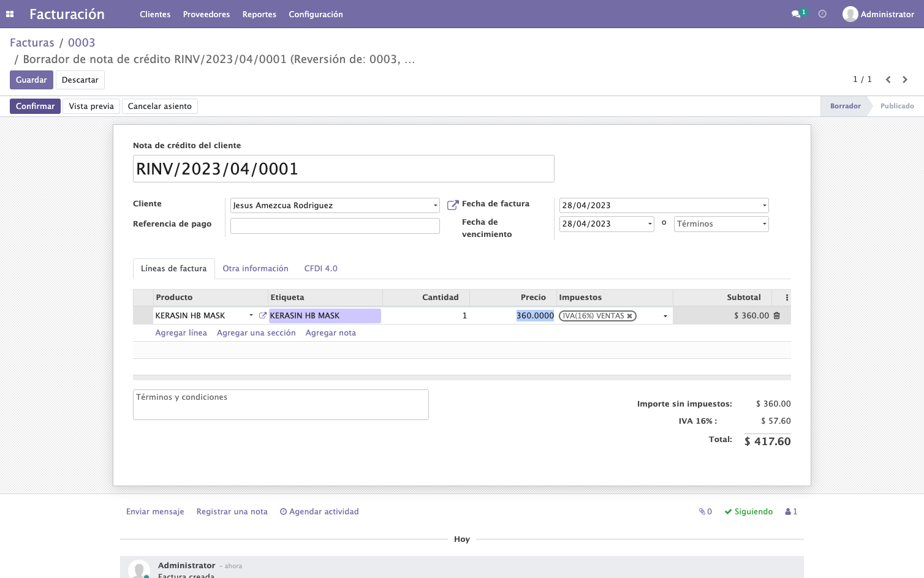924x578 pixels.
Task: Expand the Impuestos taxes dropdown arrow
Action: pos(665,316)
